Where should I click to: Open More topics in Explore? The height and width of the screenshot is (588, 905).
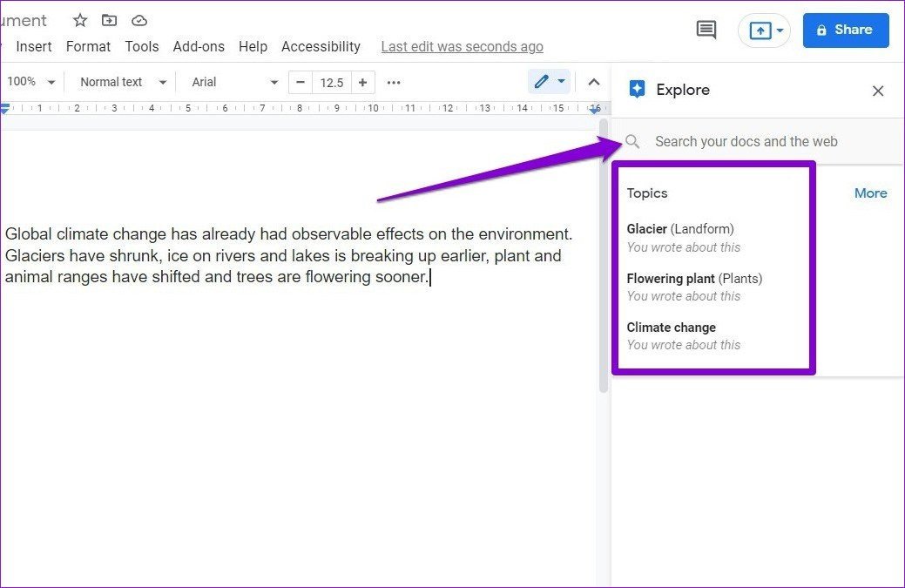(x=870, y=193)
